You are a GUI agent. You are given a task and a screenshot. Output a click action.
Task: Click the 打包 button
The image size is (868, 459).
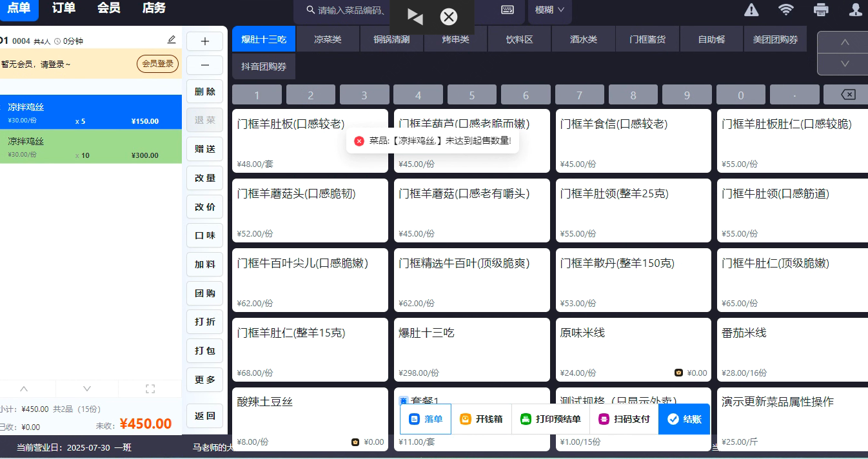pyautogui.click(x=205, y=351)
